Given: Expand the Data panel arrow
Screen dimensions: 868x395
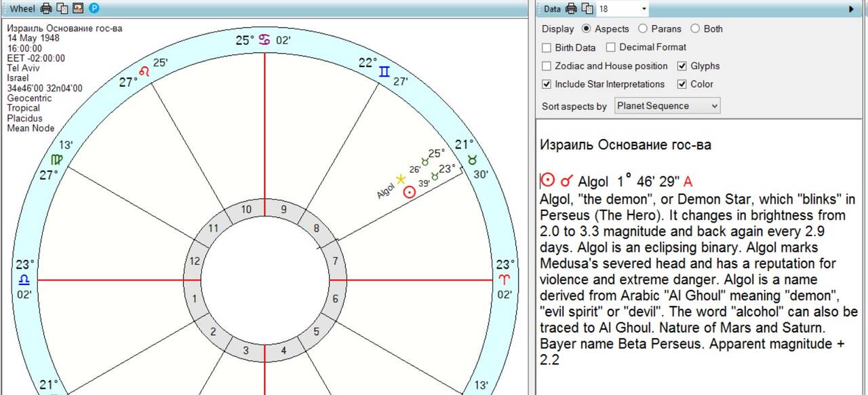Looking at the screenshot, I should click(x=851, y=9).
